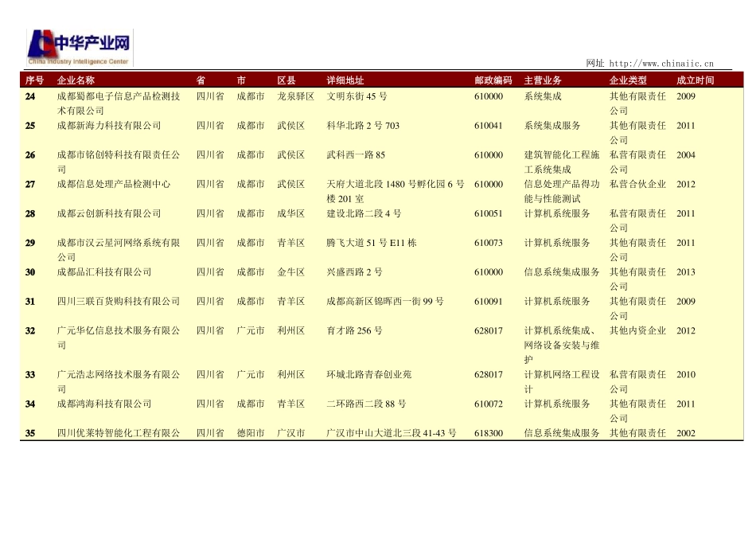The image size is (756, 535).
Task: Click enterprise type 其他内资企业
Action: [637, 331]
